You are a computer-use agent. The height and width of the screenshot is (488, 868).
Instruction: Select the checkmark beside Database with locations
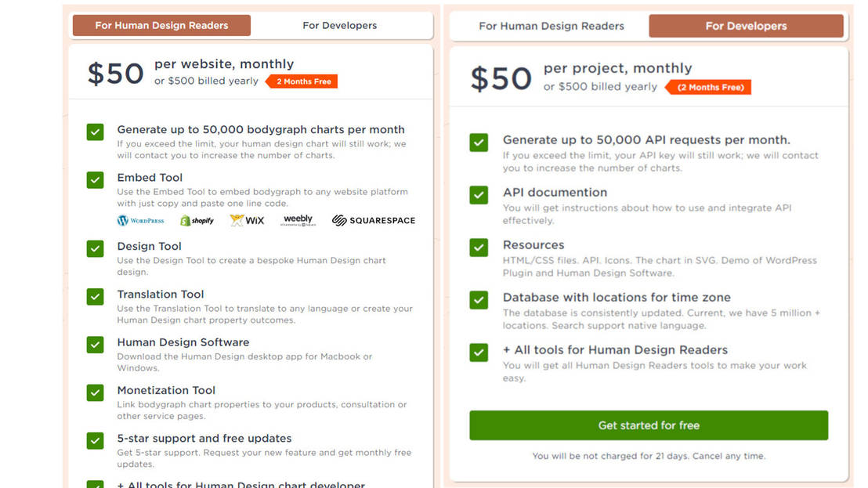tap(478, 300)
